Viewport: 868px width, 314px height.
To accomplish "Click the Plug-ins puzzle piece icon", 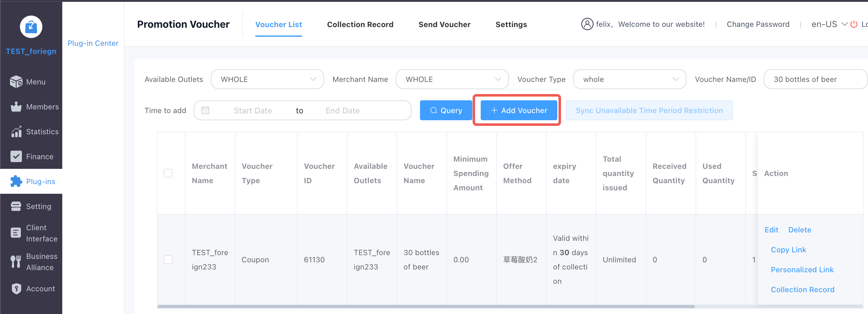I will (16, 181).
